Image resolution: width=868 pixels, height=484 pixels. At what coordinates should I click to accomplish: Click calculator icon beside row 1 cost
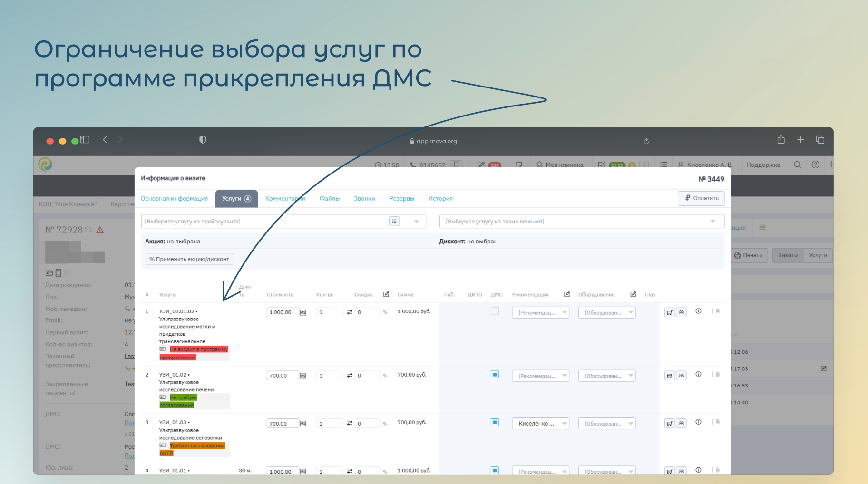pos(303,312)
